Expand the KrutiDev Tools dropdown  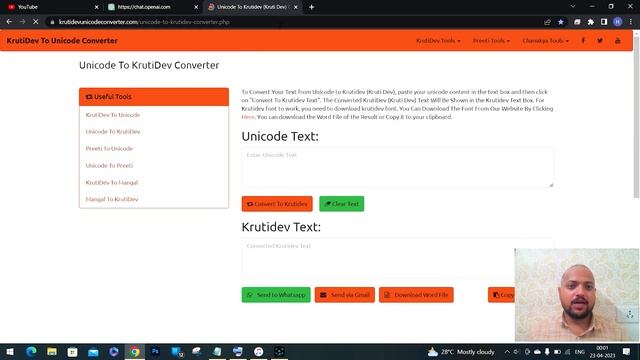(438, 40)
